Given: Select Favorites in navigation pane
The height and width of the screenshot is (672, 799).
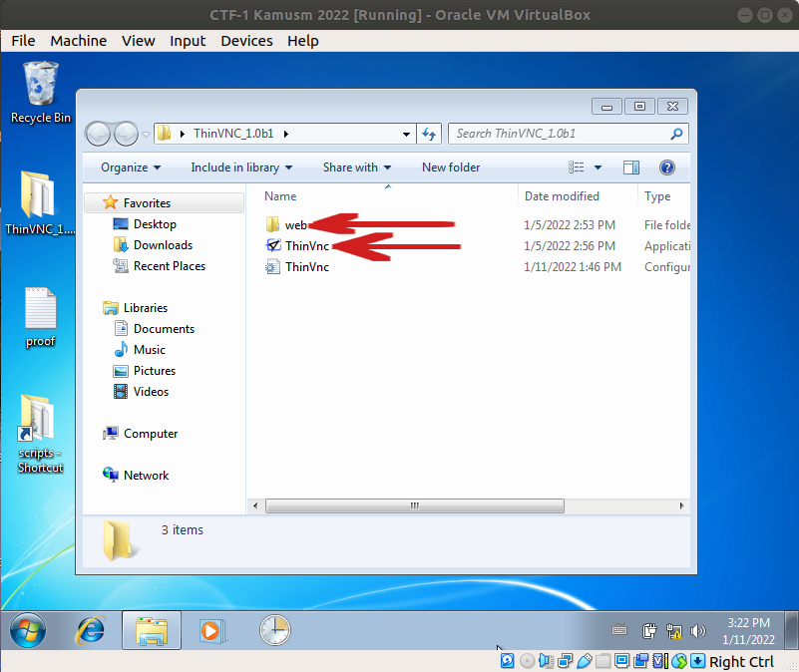Looking at the screenshot, I should (163, 202).
